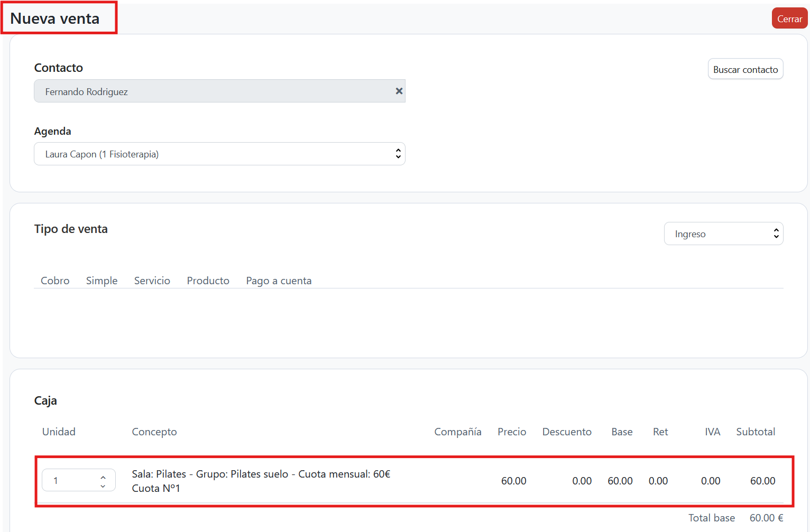Click the Caja section heading

click(x=45, y=400)
